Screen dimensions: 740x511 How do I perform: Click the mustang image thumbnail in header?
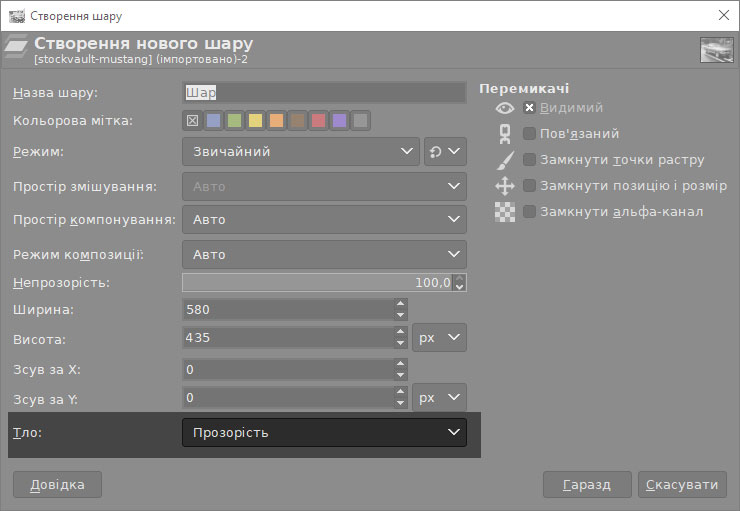717,50
